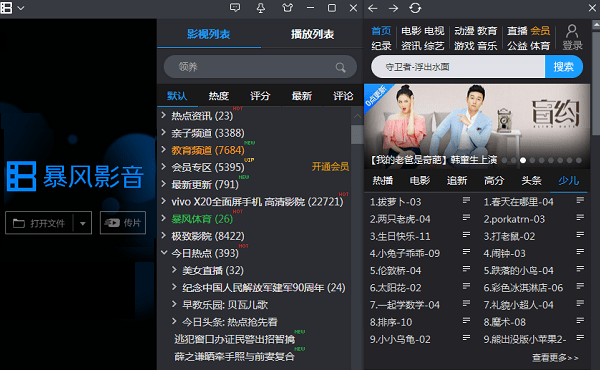Collapse 今日热点 (393) category
The width and height of the screenshot is (600, 370).
pos(164,253)
